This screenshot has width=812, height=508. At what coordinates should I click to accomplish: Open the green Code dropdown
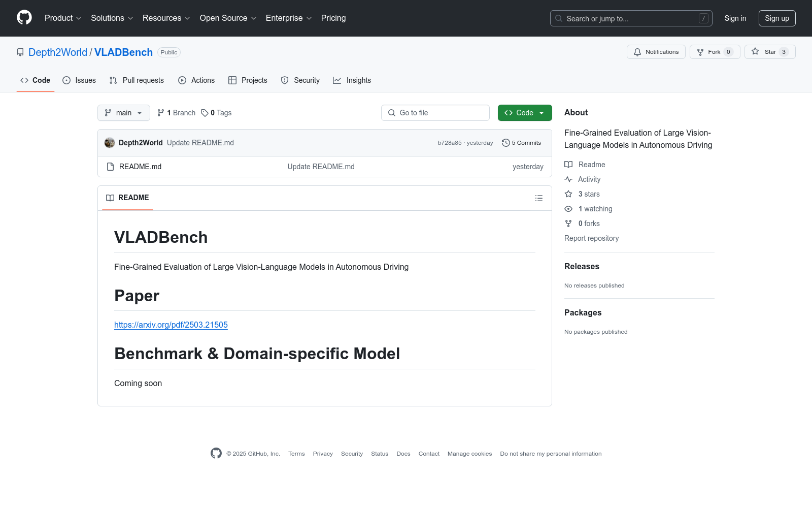pos(525,113)
